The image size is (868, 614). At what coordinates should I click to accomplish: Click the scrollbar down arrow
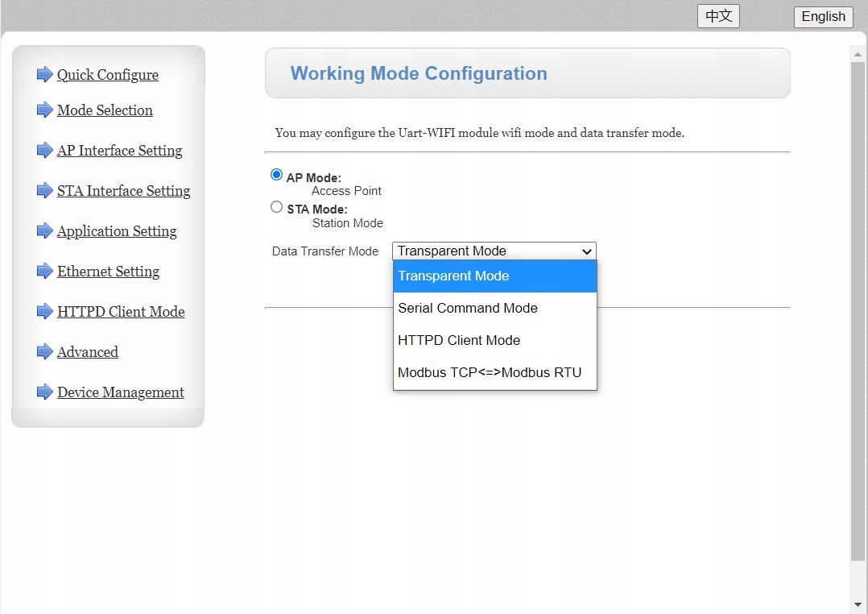pos(858,604)
